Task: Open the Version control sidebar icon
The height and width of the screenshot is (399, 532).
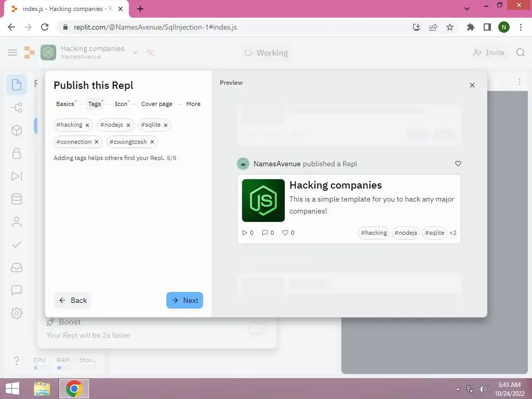Action: coord(16,108)
